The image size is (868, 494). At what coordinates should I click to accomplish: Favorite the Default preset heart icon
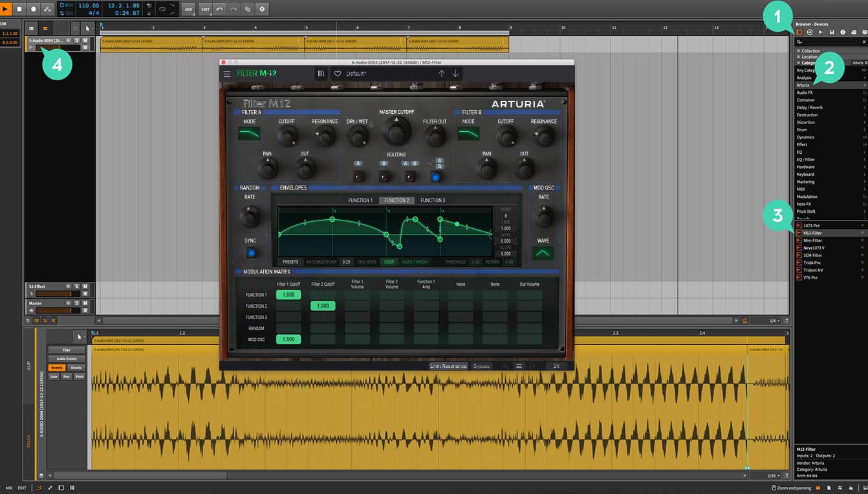[337, 74]
